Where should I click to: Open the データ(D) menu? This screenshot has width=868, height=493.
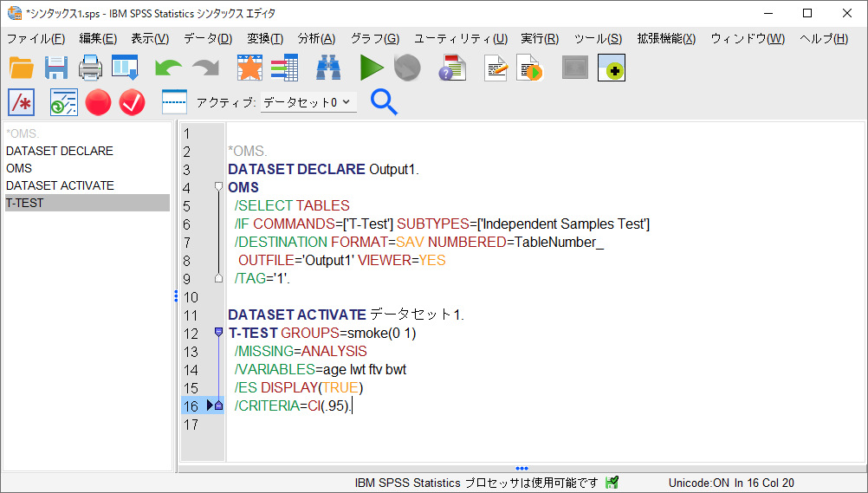click(208, 39)
